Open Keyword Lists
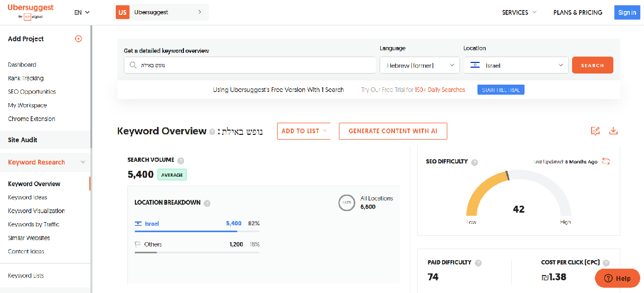Image resolution: width=644 pixels, height=293 pixels. pos(26,276)
